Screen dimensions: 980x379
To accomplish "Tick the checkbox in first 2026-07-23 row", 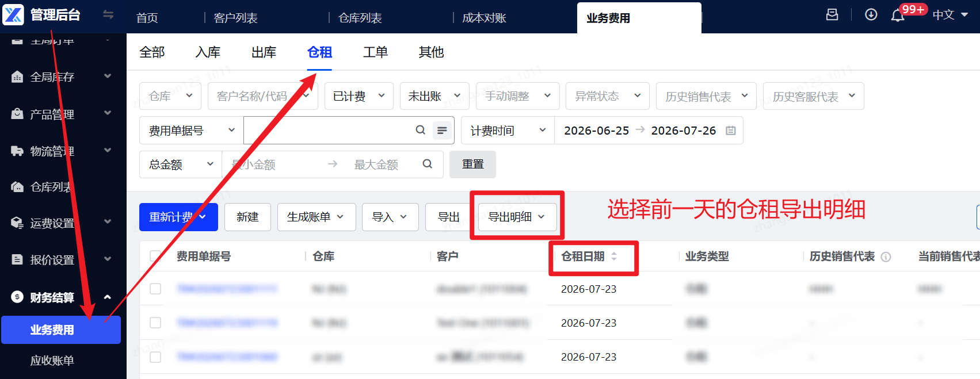I will [155, 289].
